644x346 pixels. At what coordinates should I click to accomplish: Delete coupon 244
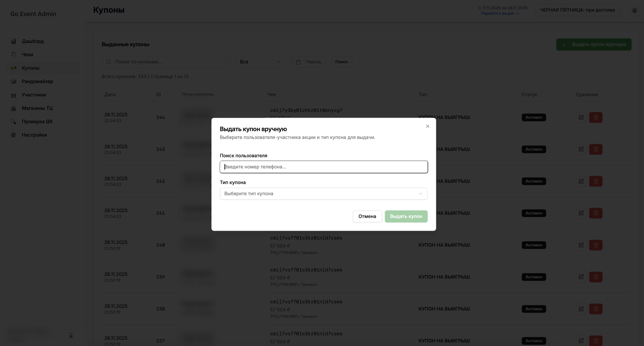(x=596, y=117)
